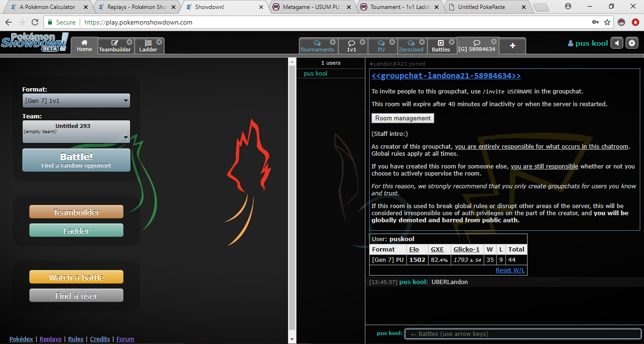This screenshot has height=344, width=644.
Task: Click the Reset W/L link
Action: point(511,270)
